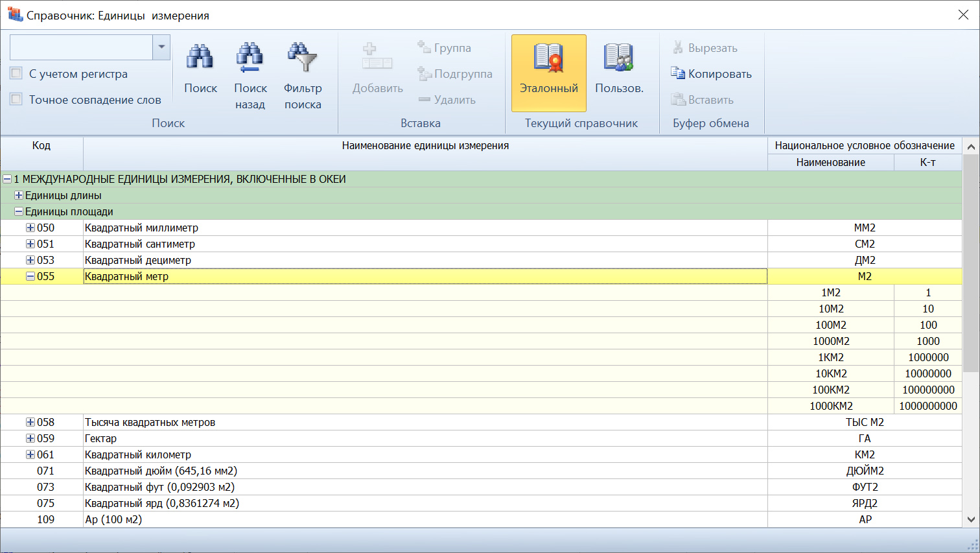Select the Эталонный reference book icon
Screen dimensions: 980x553
pyautogui.click(x=548, y=58)
